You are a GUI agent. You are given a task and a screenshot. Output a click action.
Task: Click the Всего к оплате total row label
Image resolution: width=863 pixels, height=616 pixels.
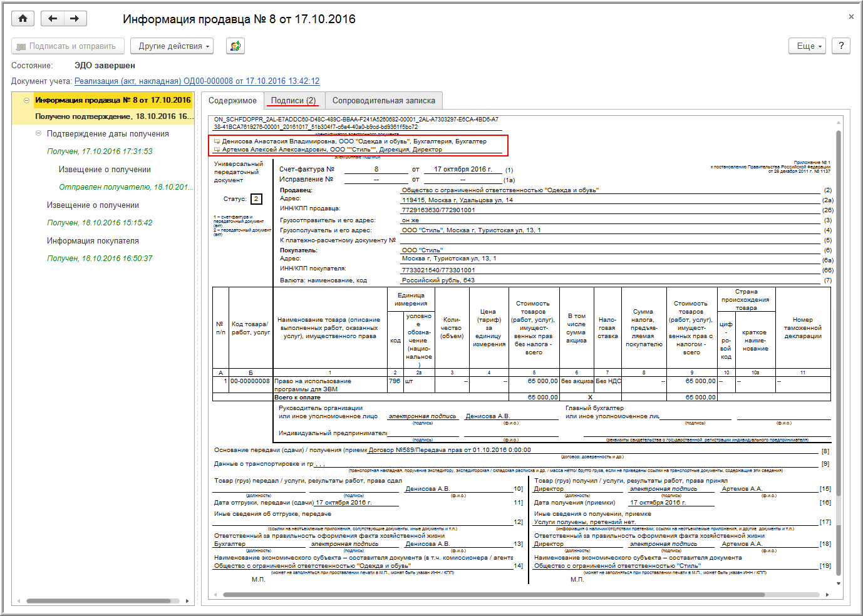pos(297,398)
